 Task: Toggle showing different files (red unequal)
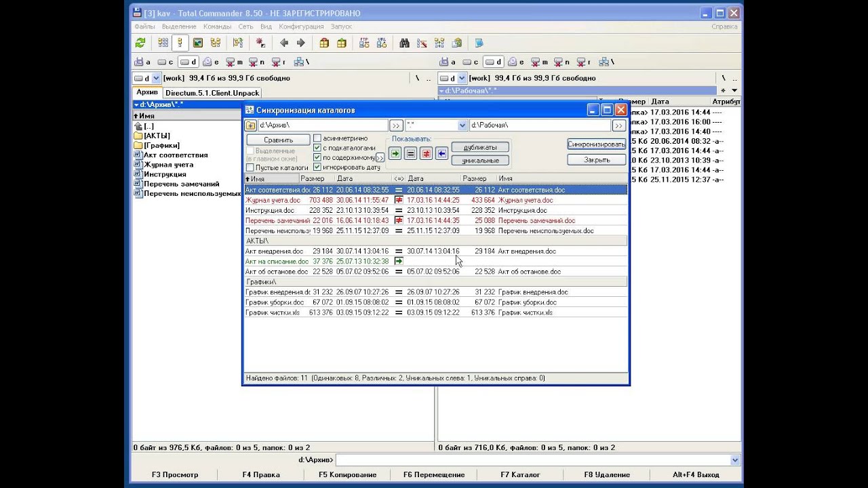pyautogui.click(x=427, y=153)
